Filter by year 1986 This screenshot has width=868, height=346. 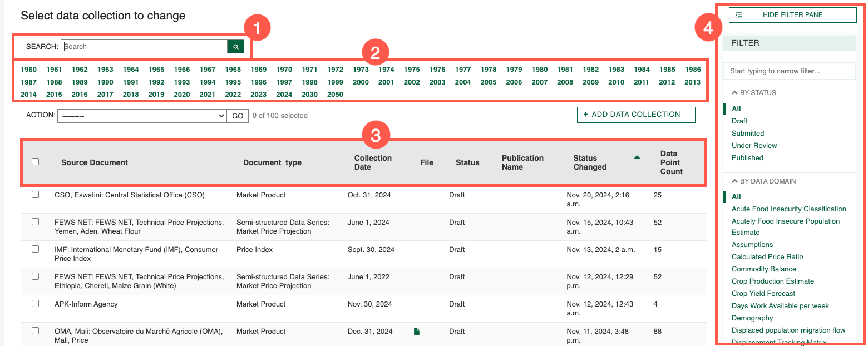point(693,70)
